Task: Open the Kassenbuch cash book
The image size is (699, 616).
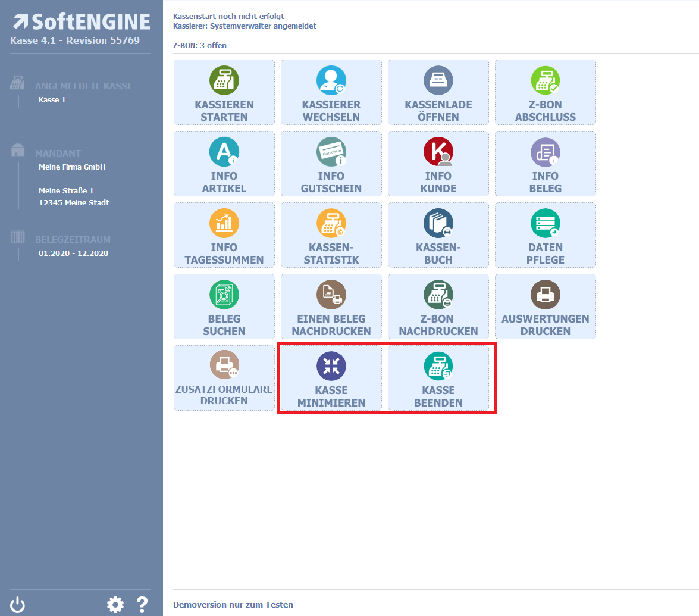Action: point(438,235)
